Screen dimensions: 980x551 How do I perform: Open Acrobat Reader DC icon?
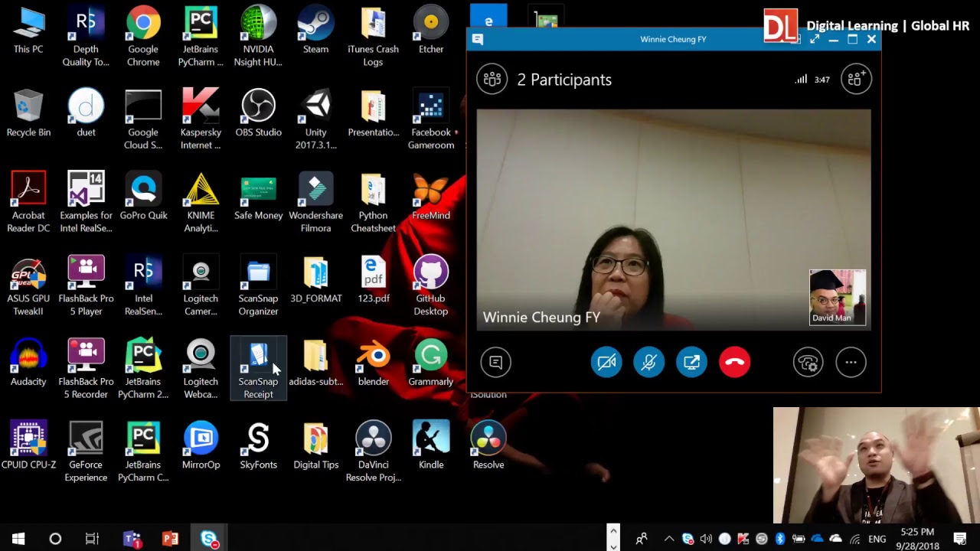pos(28,203)
